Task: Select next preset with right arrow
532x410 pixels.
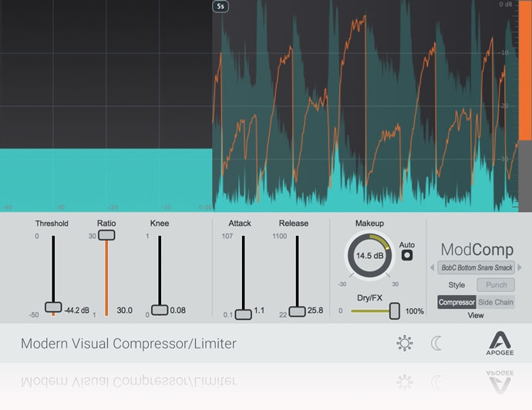Action: (520, 267)
